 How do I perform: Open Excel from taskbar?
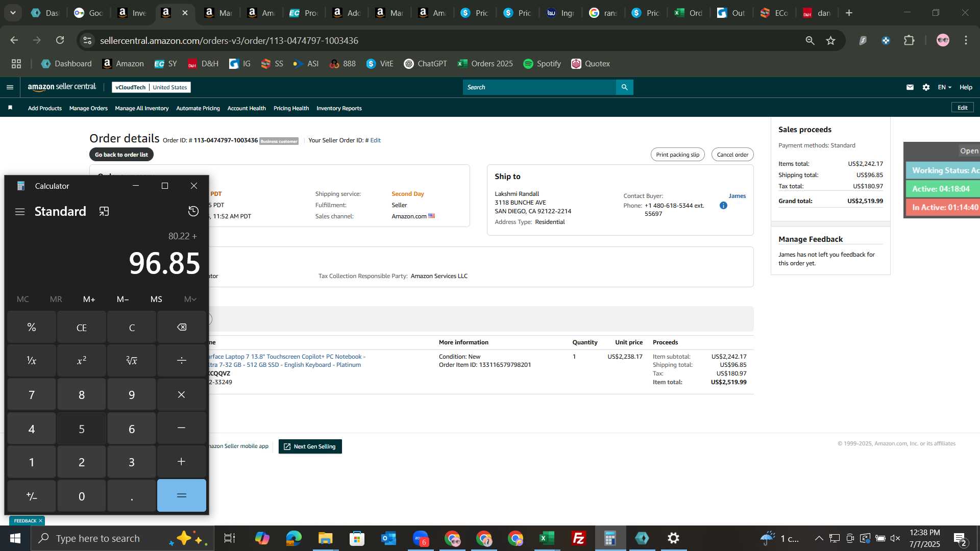tap(547, 538)
